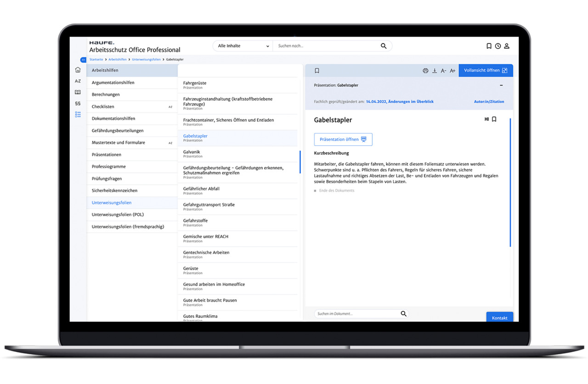Select Checklisten in the Arbeitshilfen list
The width and height of the screenshot is (588, 384).
132,106
